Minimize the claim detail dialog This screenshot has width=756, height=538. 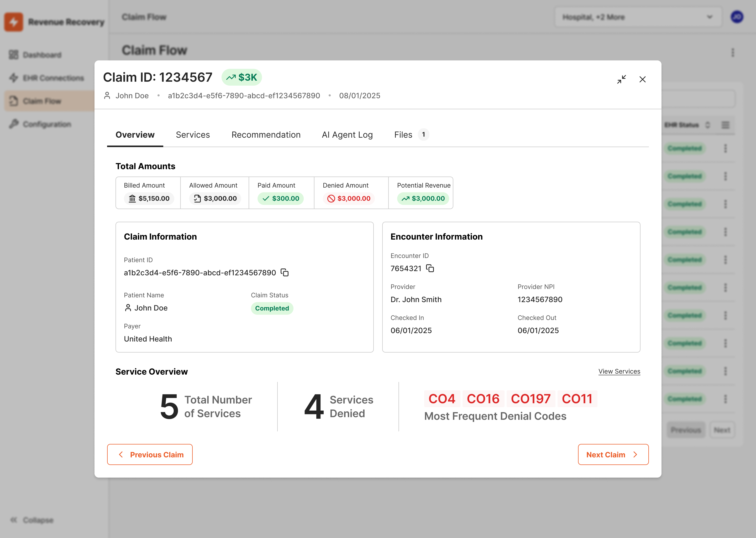coord(622,79)
